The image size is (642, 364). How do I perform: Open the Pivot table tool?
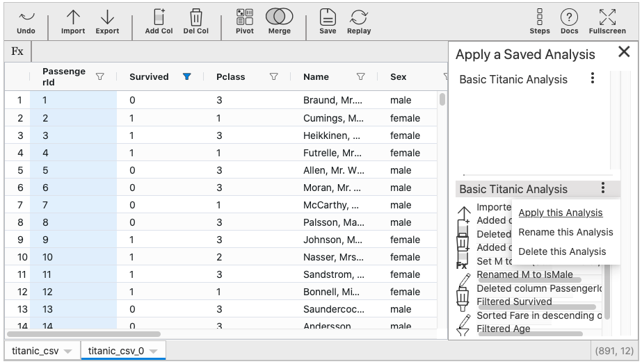pyautogui.click(x=245, y=21)
